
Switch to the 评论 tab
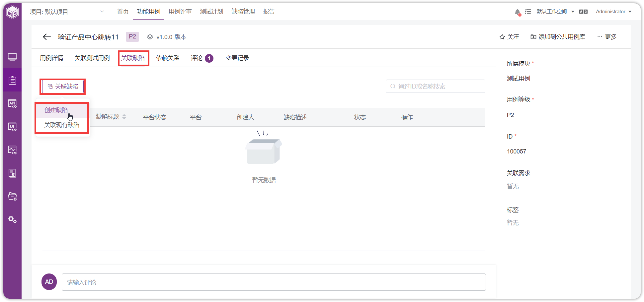pos(202,58)
